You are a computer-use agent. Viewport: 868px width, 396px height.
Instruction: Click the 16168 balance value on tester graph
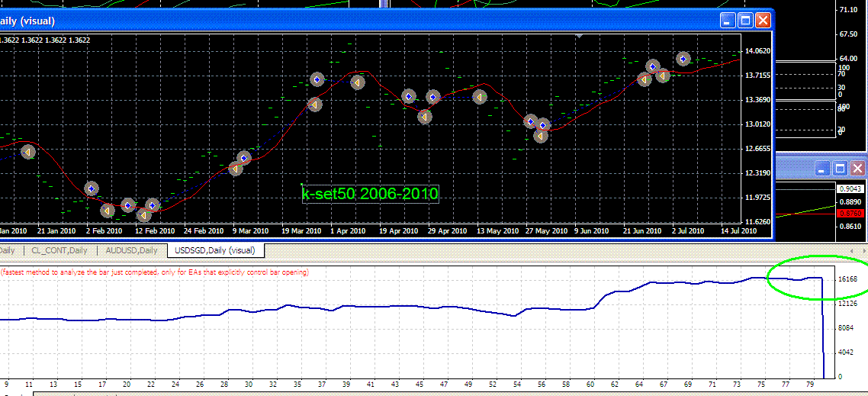tap(848, 279)
